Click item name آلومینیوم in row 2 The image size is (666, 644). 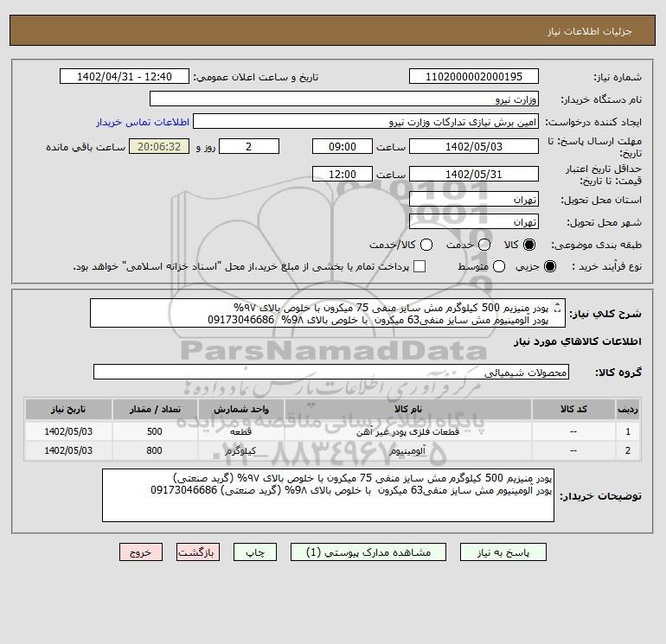[x=407, y=451]
